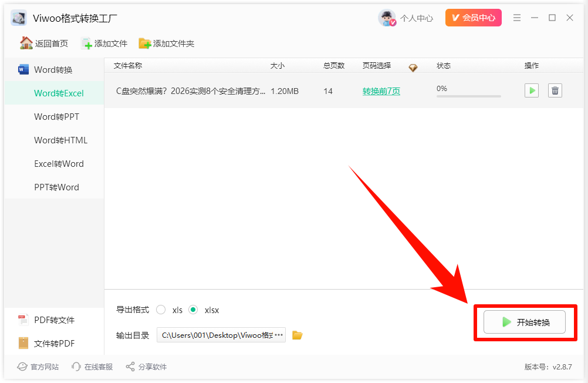Maximize the Viwoo window
Image resolution: width=588 pixels, height=383 pixels.
(552, 18)
